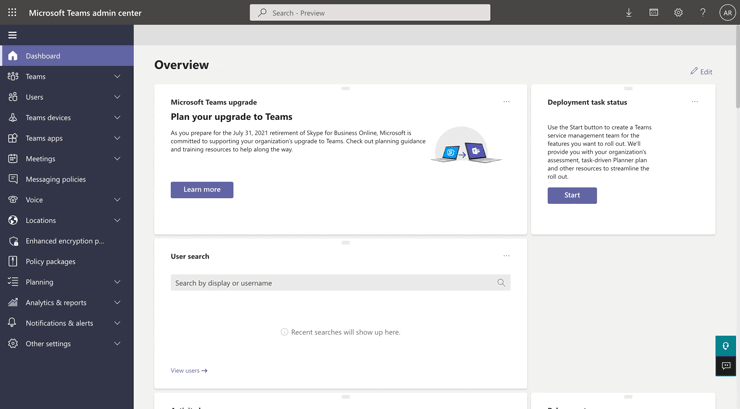The height and width of the screenshot is (409, 740).
Task: Collapse the navigation hamburger menu
Action: click(12, 35)
